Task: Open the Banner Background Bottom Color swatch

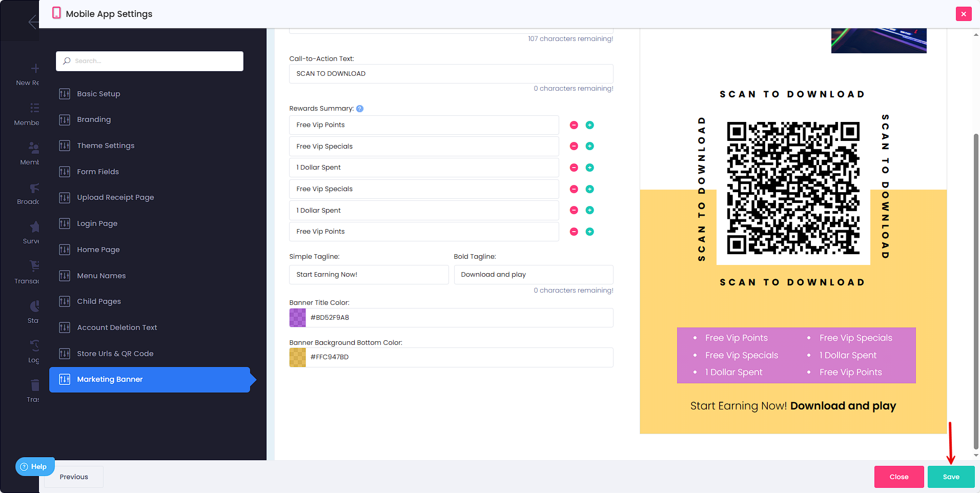Action: tap(298, 357)
